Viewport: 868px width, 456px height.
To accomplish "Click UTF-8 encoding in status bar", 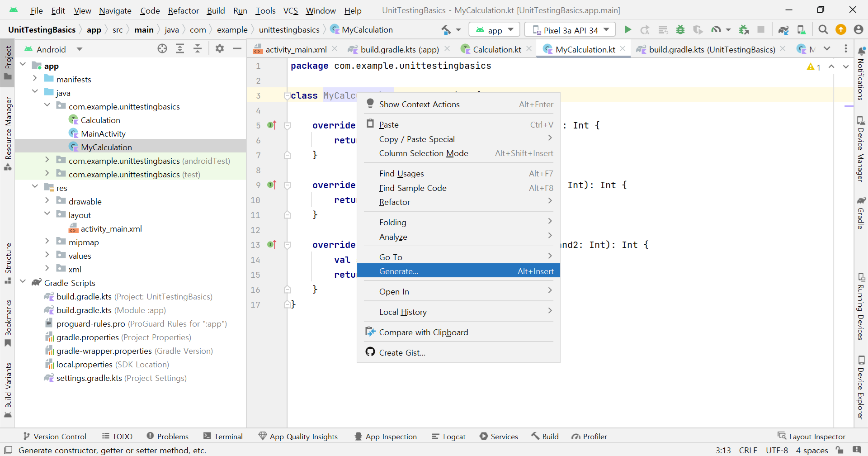I will [777, 450].
